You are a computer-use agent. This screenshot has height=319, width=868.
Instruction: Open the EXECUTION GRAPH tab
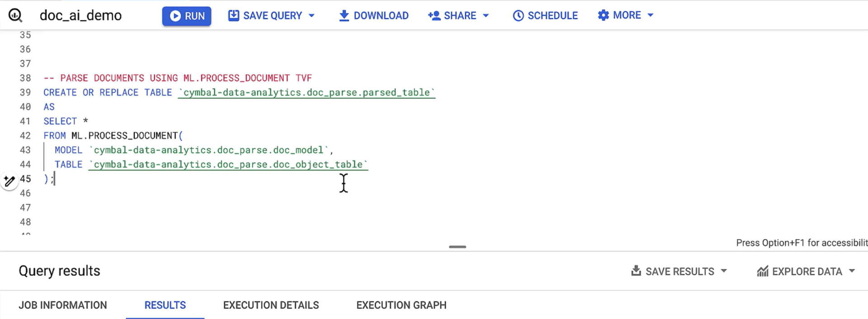pos(401,305)
